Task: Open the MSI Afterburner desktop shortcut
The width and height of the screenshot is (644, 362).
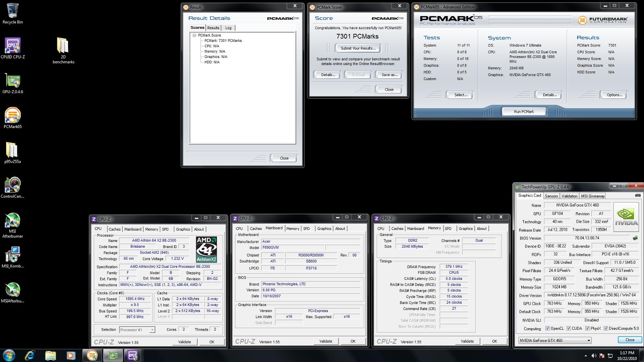Action: point(12,225)
